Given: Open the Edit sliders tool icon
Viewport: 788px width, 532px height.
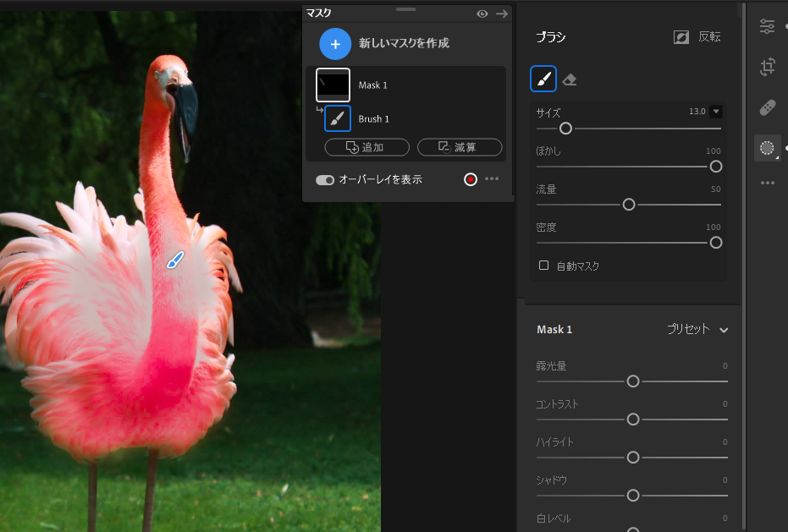Looking at the screenshot, I should click(x=768, y=26).
